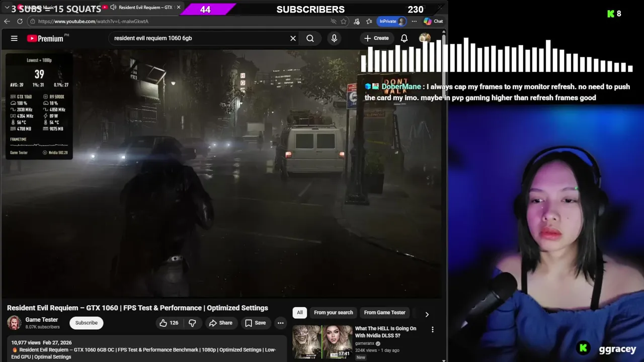Click the DoberMane chat username
This screenshot has height=362, width=644.
(401, 86)
